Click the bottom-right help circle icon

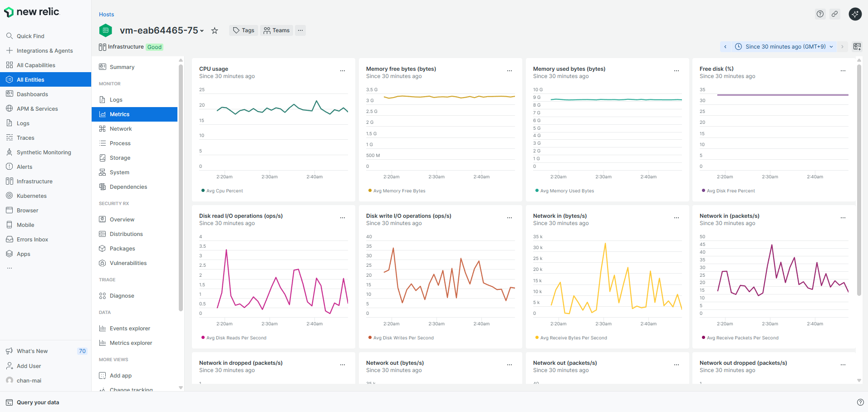(x=860, y=402)
